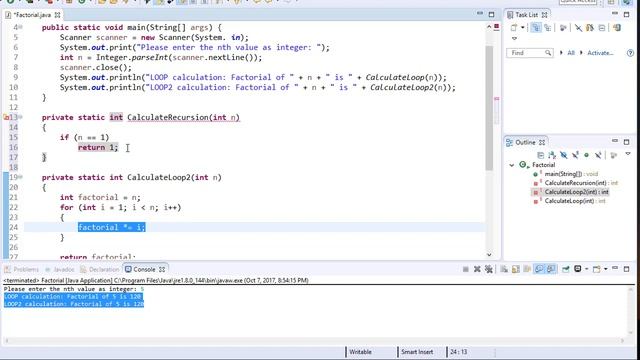Toggle show console on standard output change
This screenshot has height=360, width=640.
point(539,269)
